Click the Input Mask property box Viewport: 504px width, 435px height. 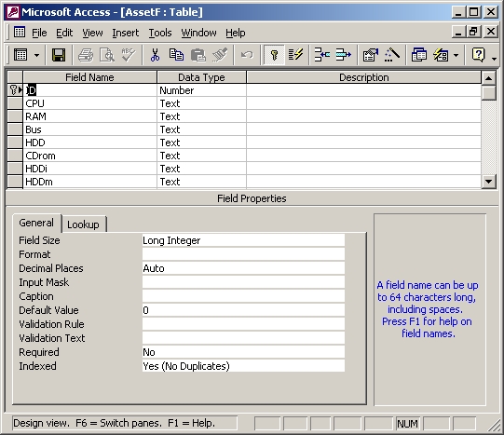point(243,282)
